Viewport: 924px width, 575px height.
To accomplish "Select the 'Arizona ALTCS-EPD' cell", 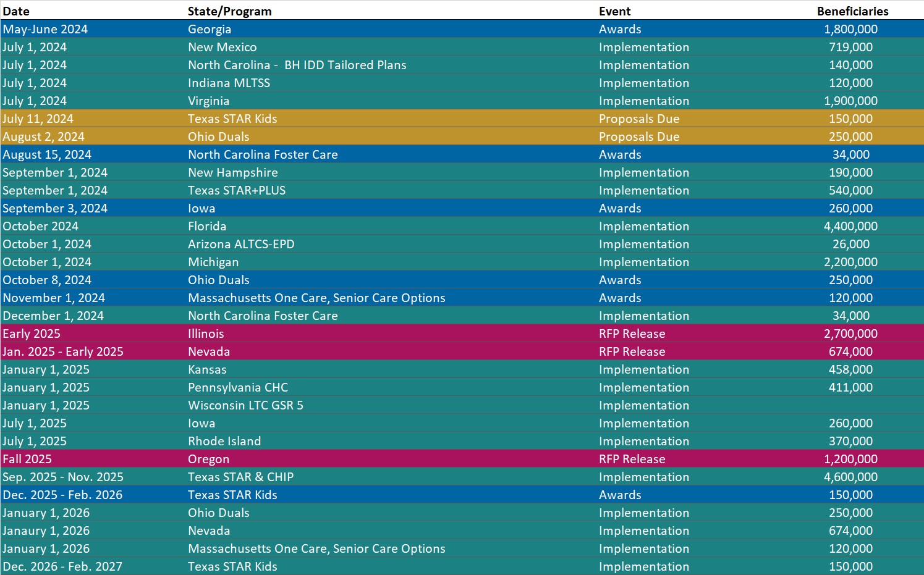I will (241, 244).
